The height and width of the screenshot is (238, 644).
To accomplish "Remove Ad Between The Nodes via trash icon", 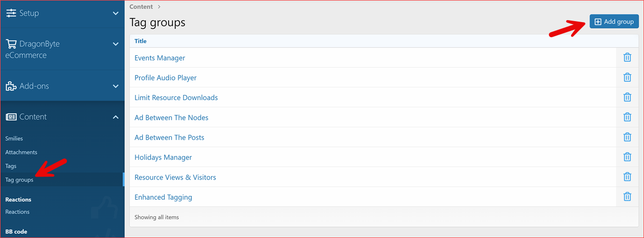I will click(x=627, y=117).
